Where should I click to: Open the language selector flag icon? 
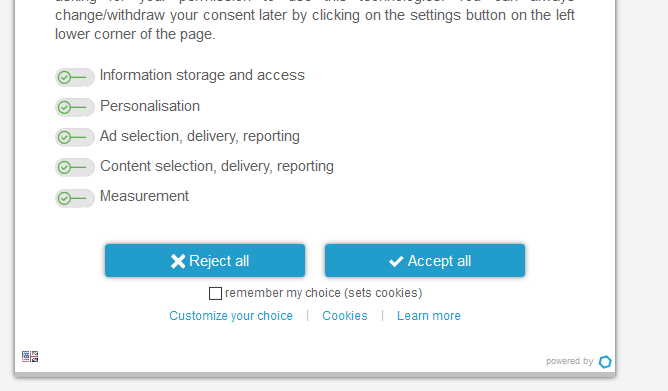pyautogui.click(x=30, y=356)
